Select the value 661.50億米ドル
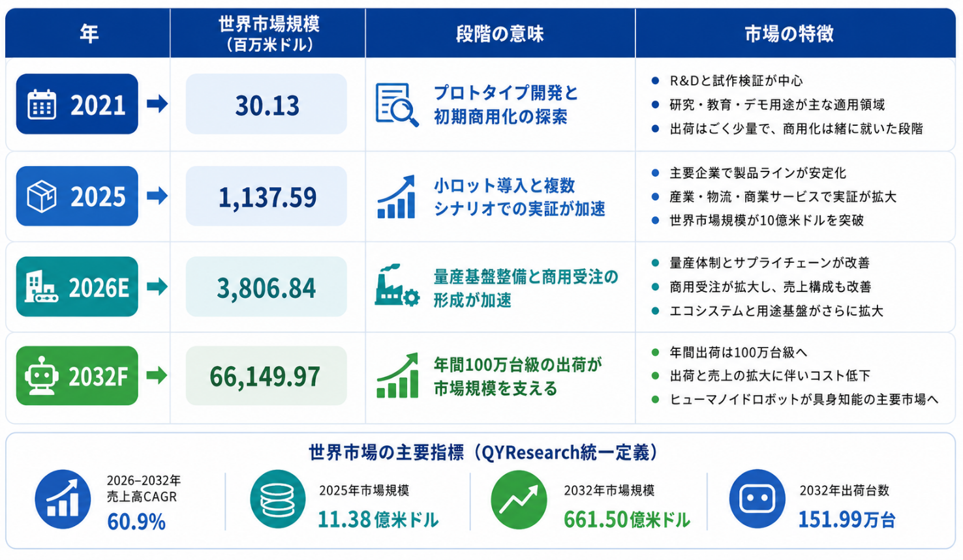 point(627,520)
